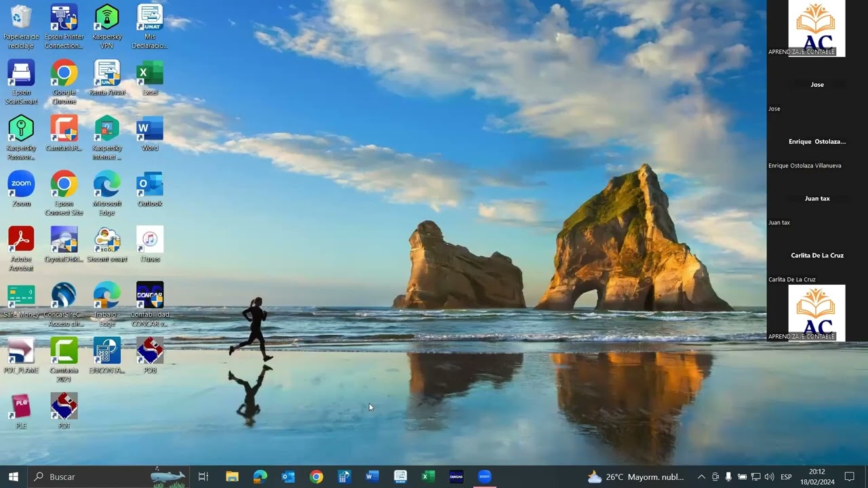The image size is (868, 488).
Task: Launch Outlook from the taskbar
Action: pyautogui.click(x=288, y=476)
